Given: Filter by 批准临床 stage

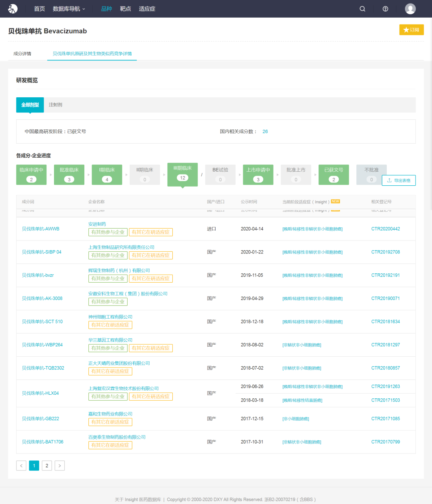Looking at the screenshot, I should tap(69, 175).
